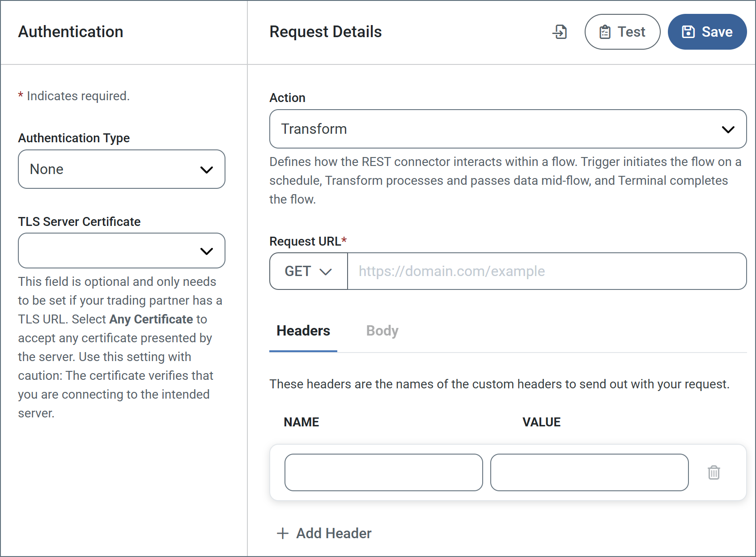Viewport: 756px width, 557px height.
Task: Click the header VALUE input box
Action: click(589, 472)
